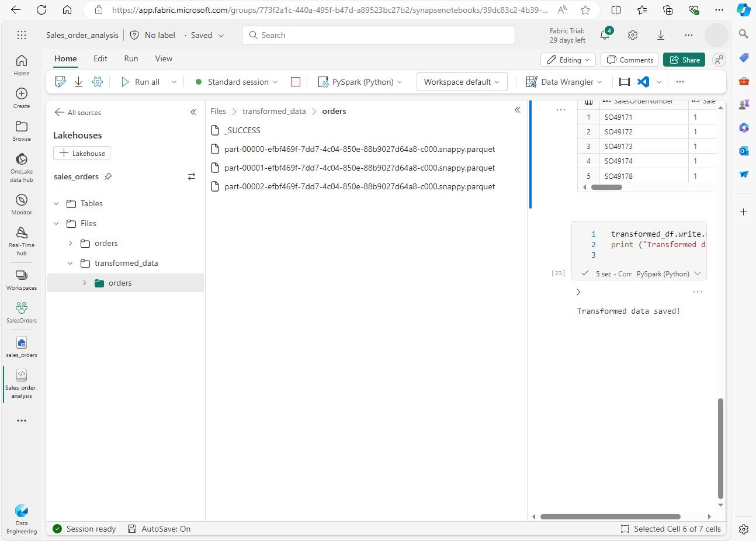Stop session with red square button
Image resolution: width=756 pixels, height=541 pixels.
click(296, 82)
